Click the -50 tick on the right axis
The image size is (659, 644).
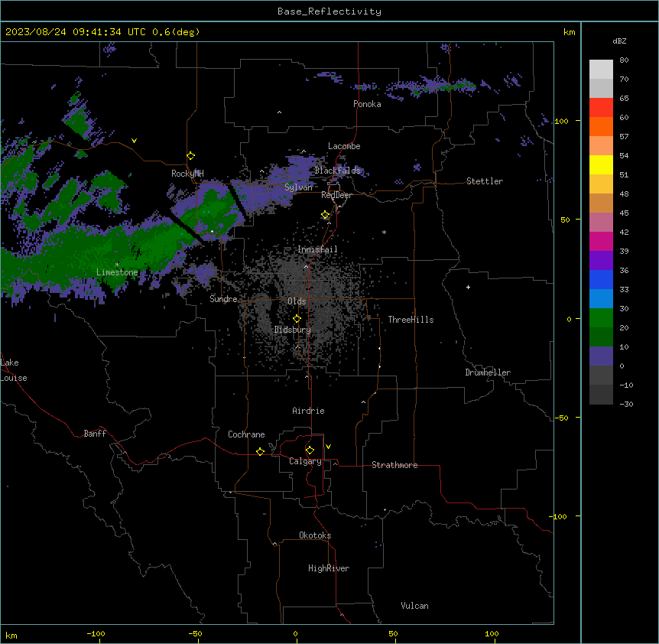pos(561,418)
